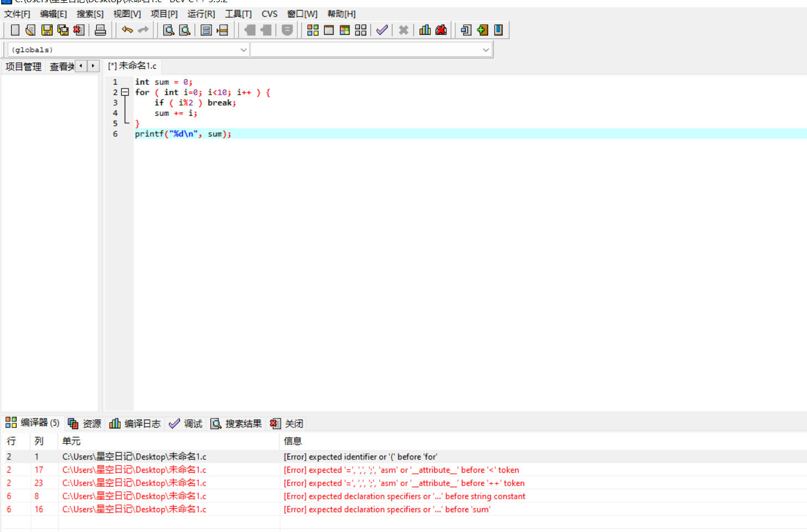This screenshot has width=807, height=532.
Task: Open the 文件[F] menu
Action: (x=17, y=14)
